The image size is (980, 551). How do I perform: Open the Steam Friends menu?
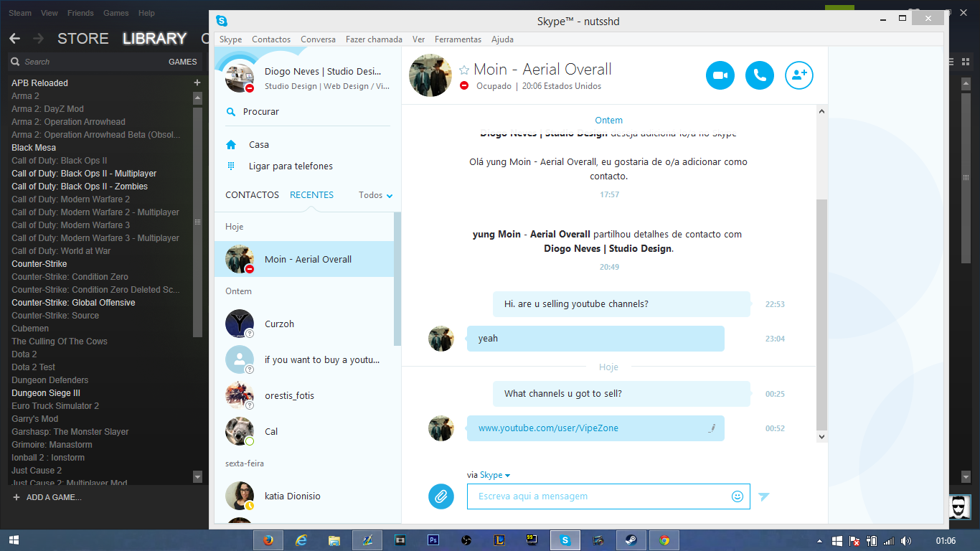click(x=80, y=13)
